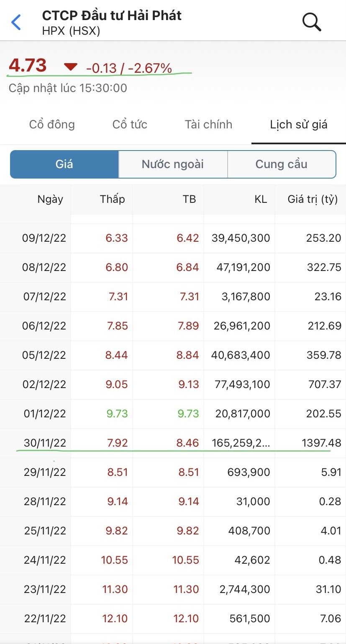Open the search magnifier icon
346x644 pixels.
[312, 22]
